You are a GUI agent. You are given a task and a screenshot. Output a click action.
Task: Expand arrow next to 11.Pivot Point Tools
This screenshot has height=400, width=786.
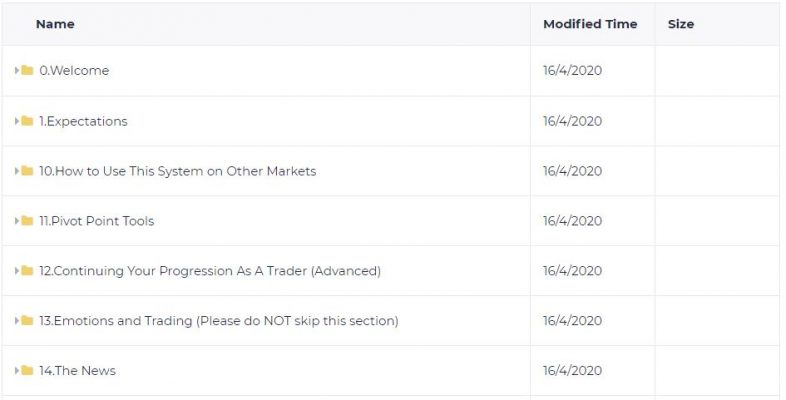click(x=17, y=221)
